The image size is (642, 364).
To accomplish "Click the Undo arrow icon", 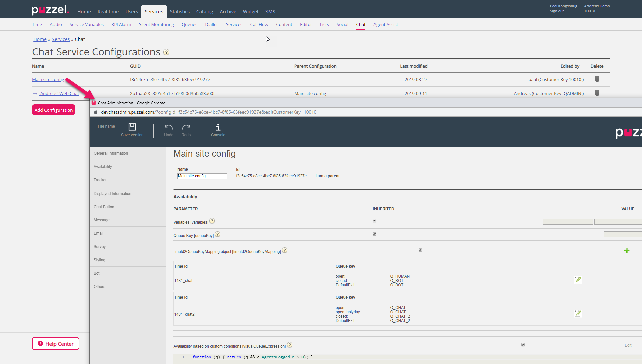I will [169, 127].
